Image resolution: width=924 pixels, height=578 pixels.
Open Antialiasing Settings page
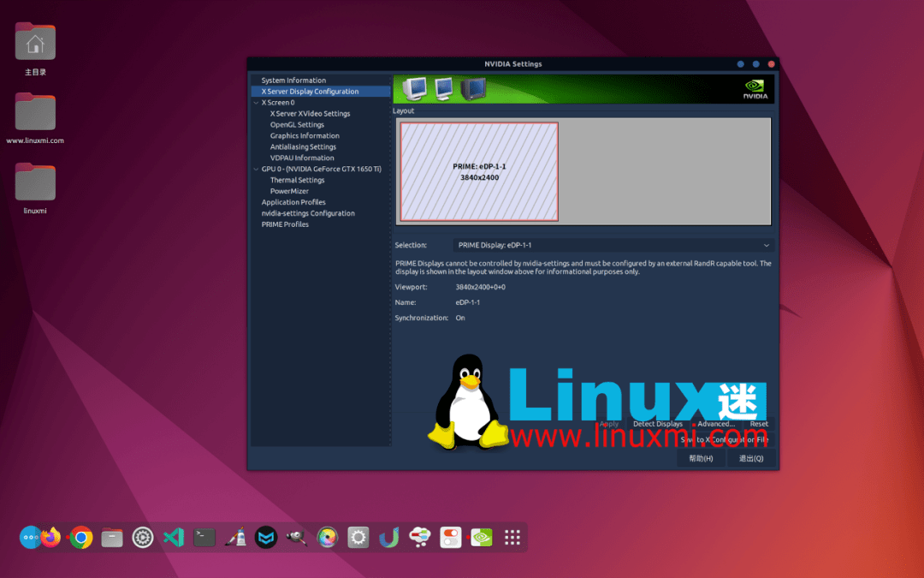[x=303, y=147]
